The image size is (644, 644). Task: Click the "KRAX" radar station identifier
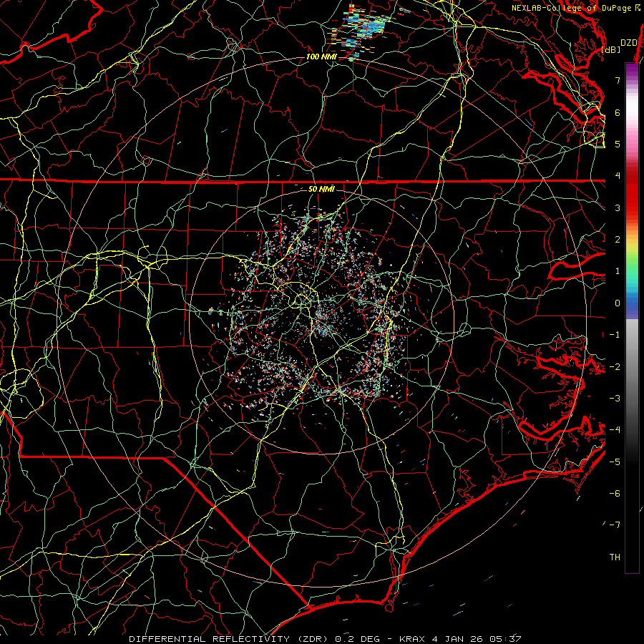click(412, 639)
